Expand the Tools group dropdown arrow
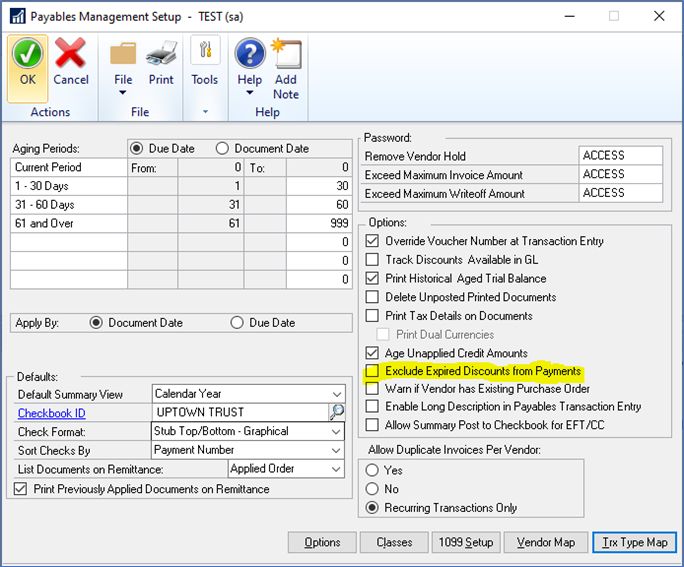Screen dimensions: 684x567 click(205, 112)
